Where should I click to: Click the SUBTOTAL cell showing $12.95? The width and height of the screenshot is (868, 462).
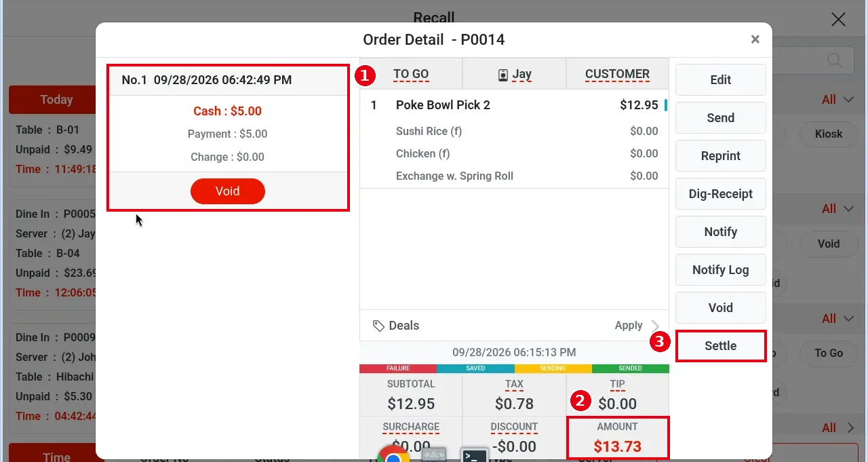411,395
